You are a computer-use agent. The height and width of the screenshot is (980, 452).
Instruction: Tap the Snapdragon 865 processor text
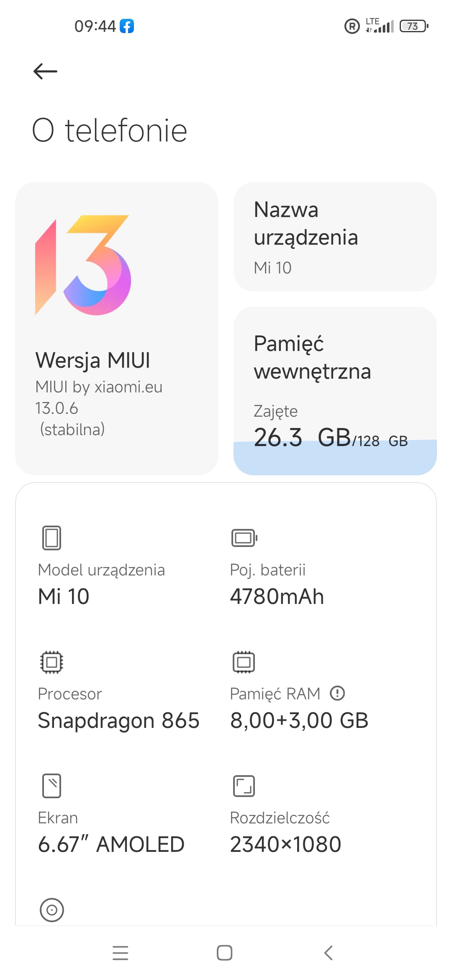118,720
